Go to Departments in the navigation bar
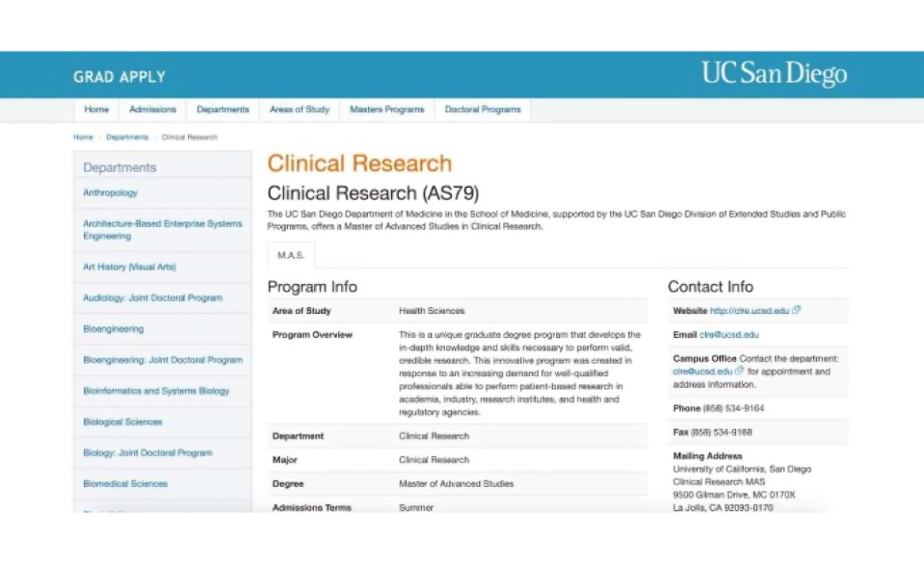 [x=223, y=110]
